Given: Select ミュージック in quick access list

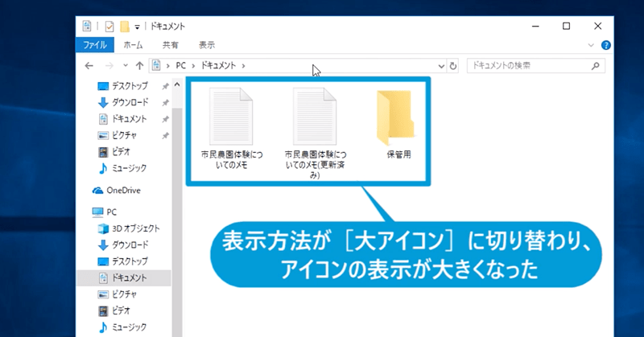Looking at the screenshot, I should [x=122, y=168].
